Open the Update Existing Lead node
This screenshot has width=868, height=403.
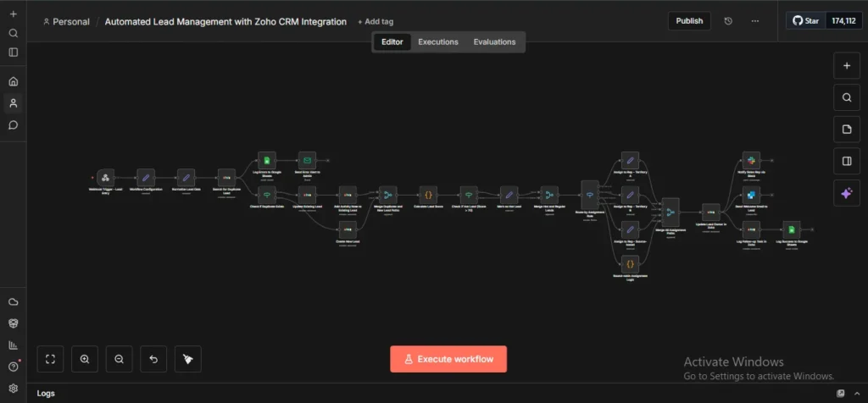(x=307, y=195)
